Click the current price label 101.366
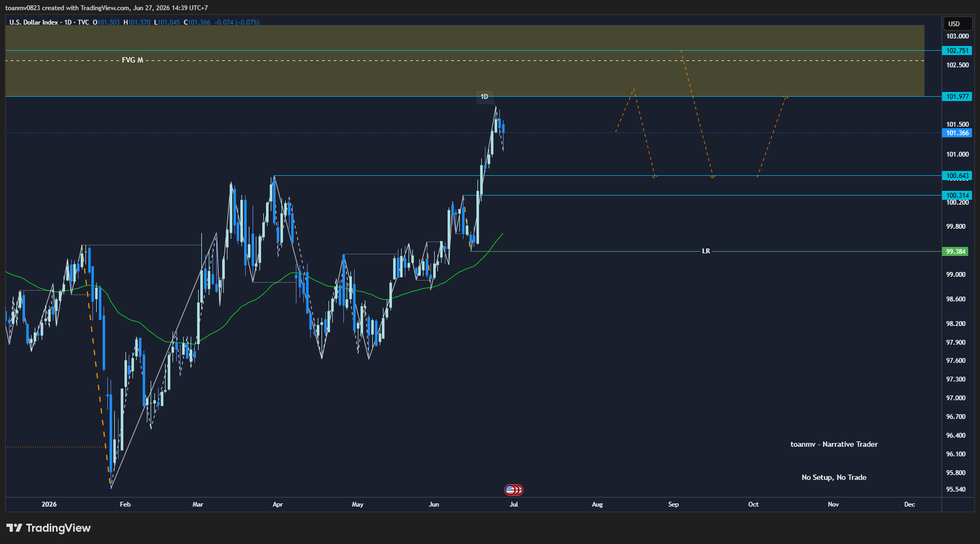 957,133
